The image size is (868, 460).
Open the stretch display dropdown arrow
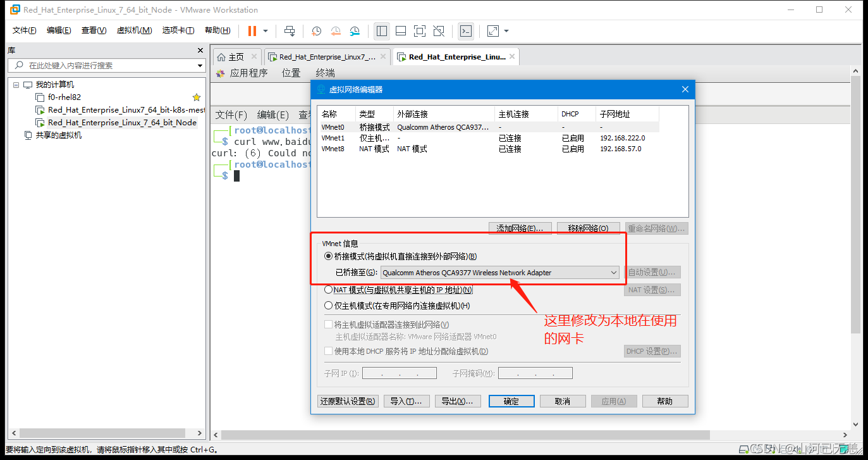[506, 30]
